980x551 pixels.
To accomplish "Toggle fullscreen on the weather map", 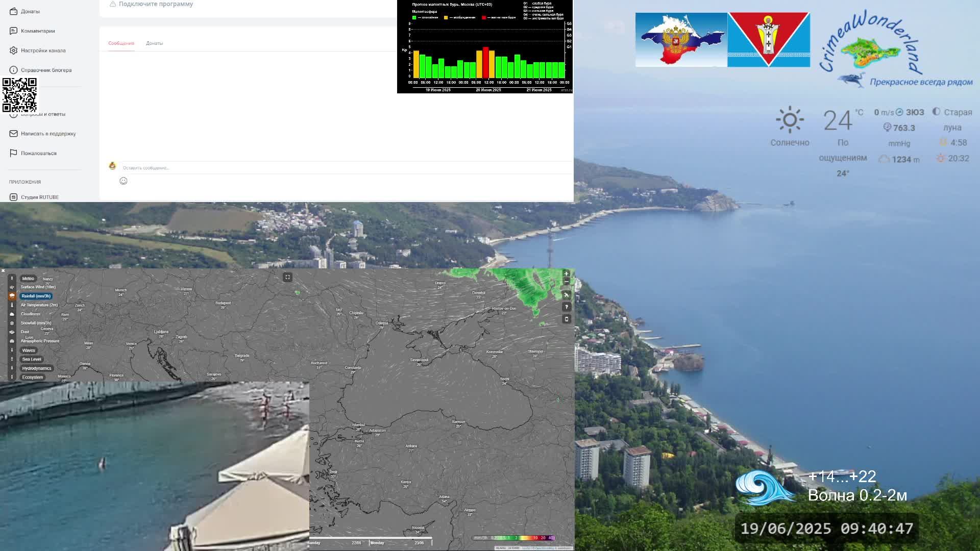I will 287,277.
